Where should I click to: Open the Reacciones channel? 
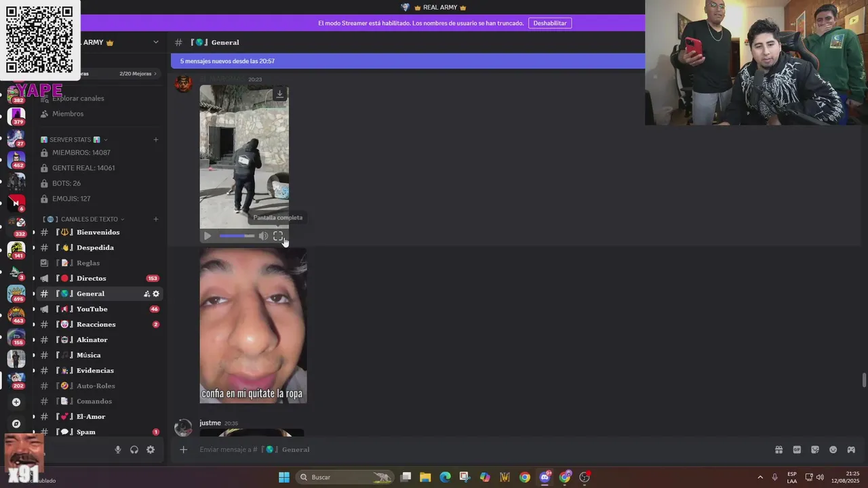click(99, 325)
